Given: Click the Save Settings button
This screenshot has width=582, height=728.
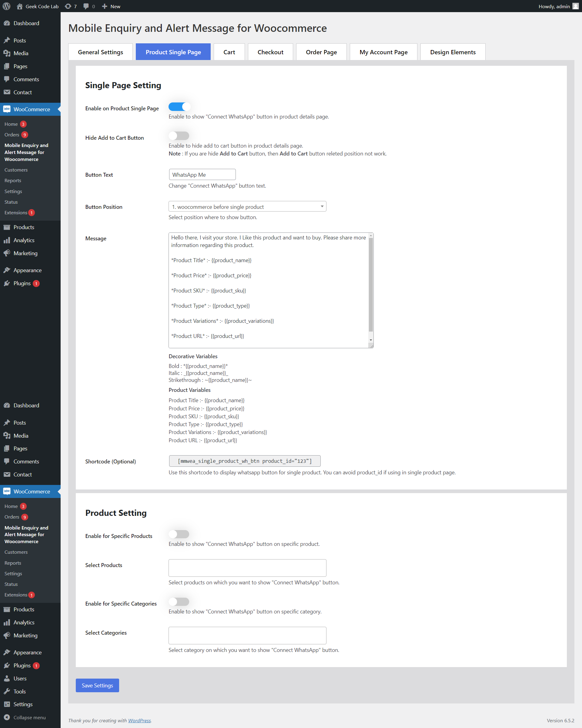Looking at the screenshot, I should click(97, 685).
